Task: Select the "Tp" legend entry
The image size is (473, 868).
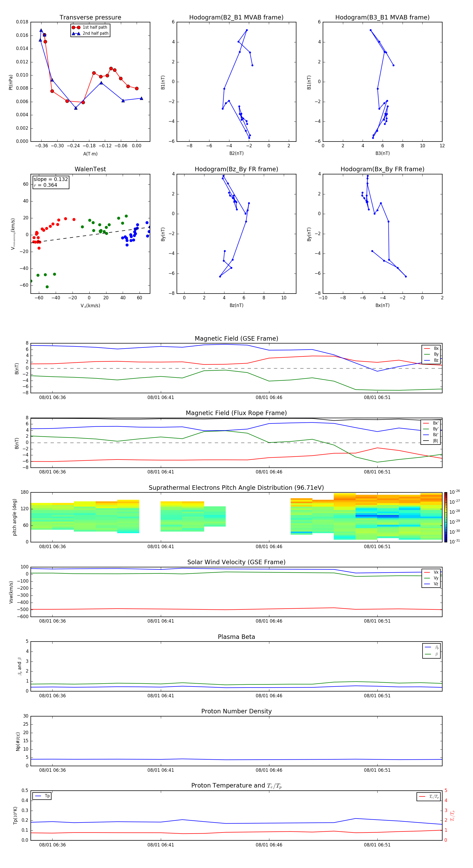Action: click(x=42, y=796)
